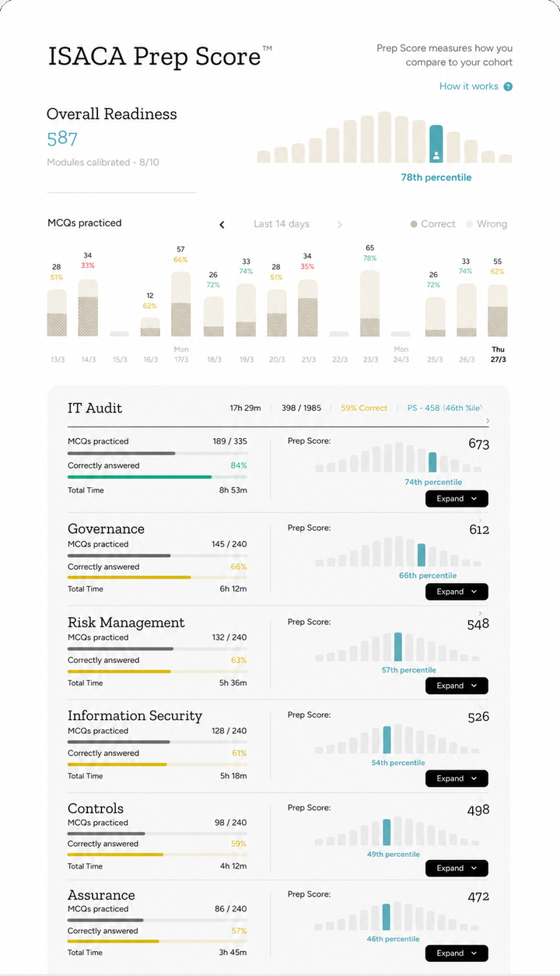Click the overall readiness score 587

click(x=62, y=139)
